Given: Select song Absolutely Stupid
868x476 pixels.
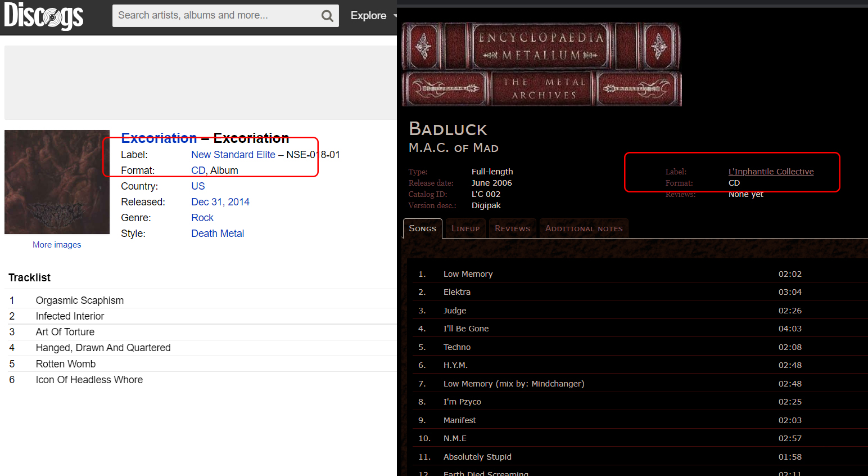Looking at the screenshot, I should tap(477, 457).
